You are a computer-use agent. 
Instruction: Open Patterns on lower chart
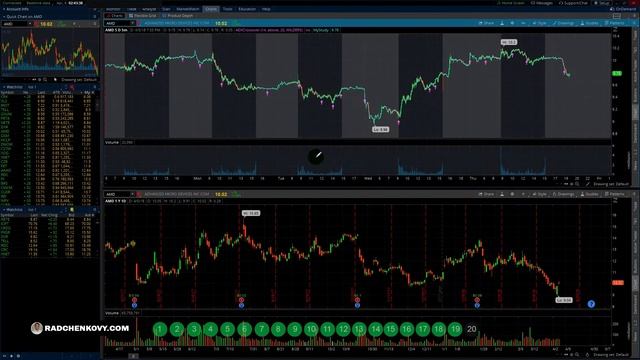pos(615,194)
